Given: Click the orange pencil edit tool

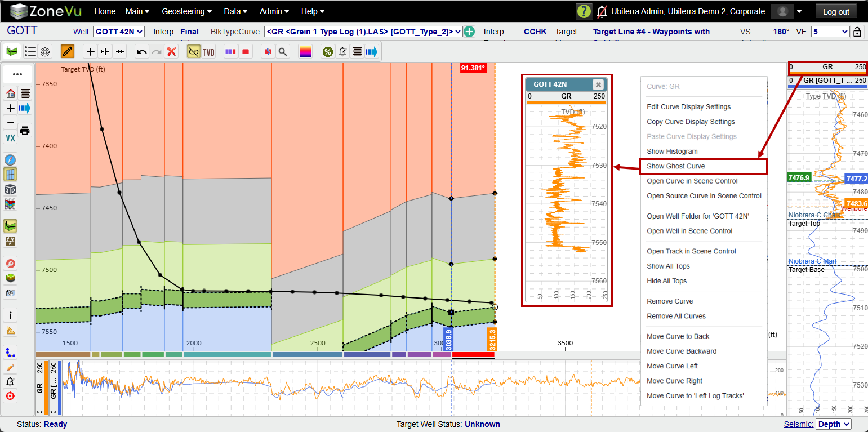Looking at the screenshot, I should 68,52.
